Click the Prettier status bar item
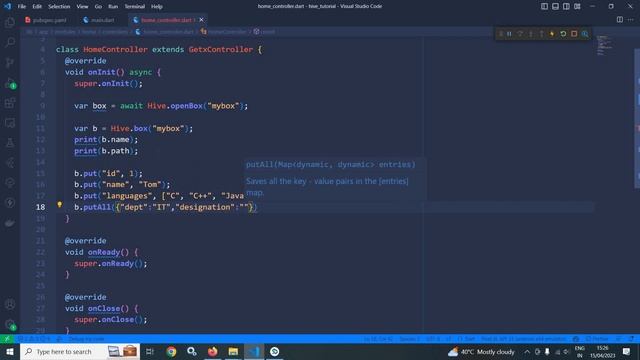640x360 pixels. (x=597, y=339)
